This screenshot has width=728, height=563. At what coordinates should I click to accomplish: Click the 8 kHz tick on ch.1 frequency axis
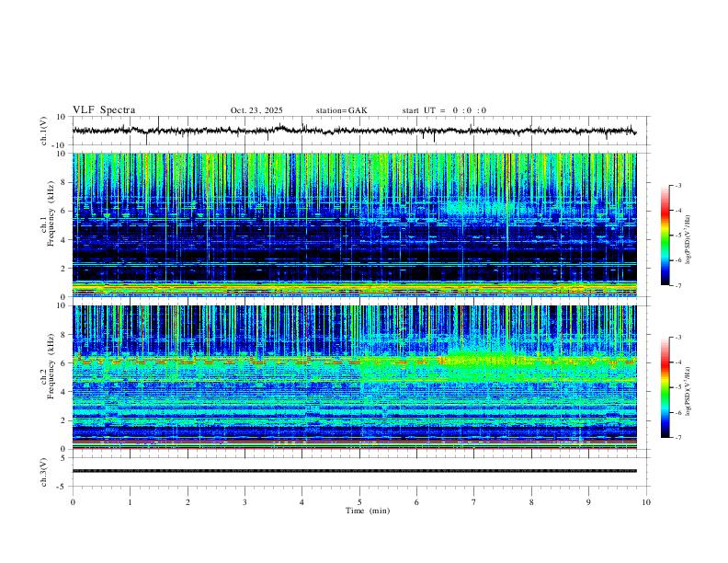pos(65,182)
